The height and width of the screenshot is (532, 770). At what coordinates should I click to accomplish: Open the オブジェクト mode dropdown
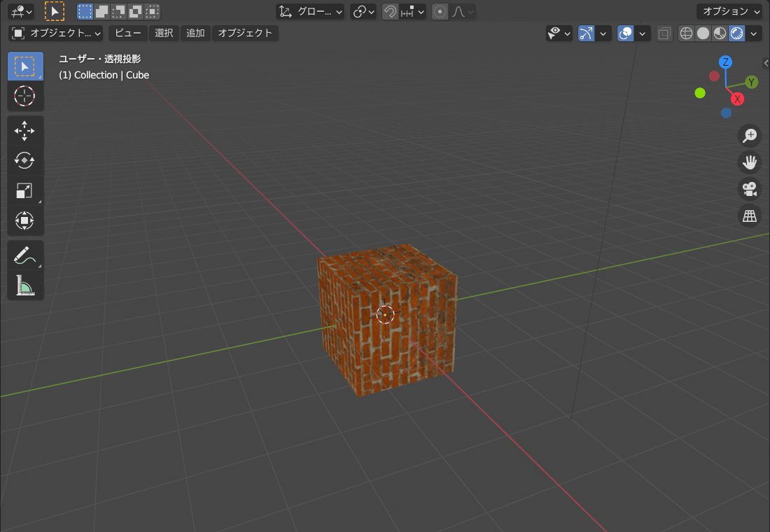click(55, 34)
